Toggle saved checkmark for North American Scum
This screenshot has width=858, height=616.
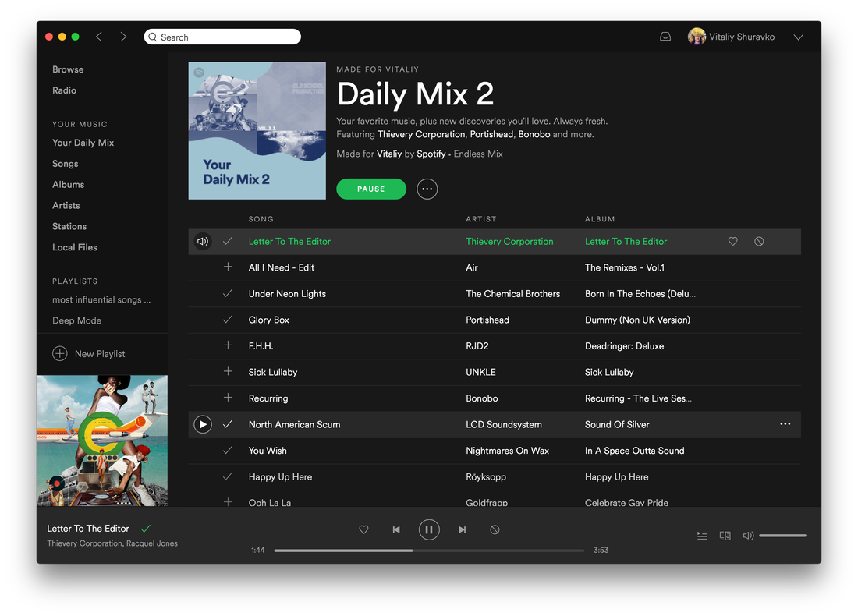pos(228,424)
